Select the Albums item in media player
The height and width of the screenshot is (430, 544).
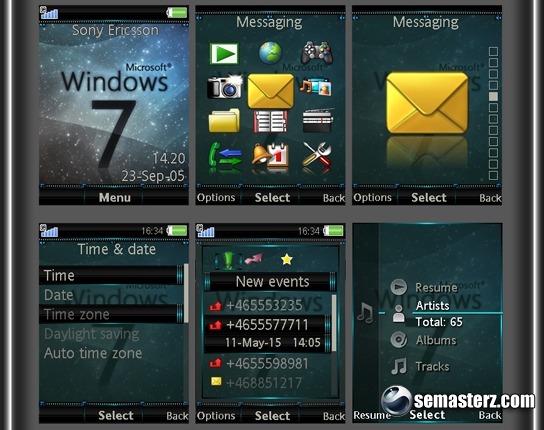(x=436, y=340)
